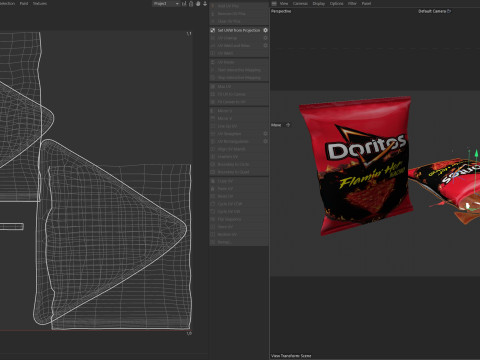Screen dimensions: 480x360
Task: Open the Options menu of 3D viewport
Action: [x=337, y=4]
